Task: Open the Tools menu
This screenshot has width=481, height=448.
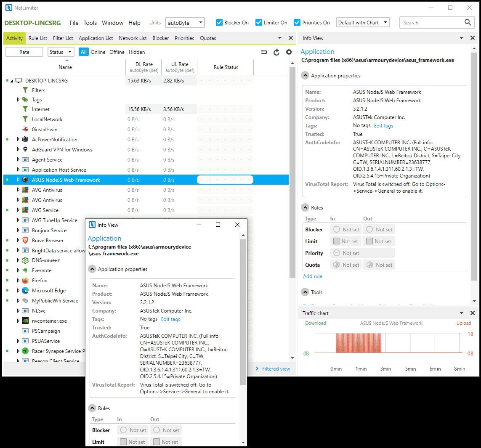Action: (x=90, y=23)
